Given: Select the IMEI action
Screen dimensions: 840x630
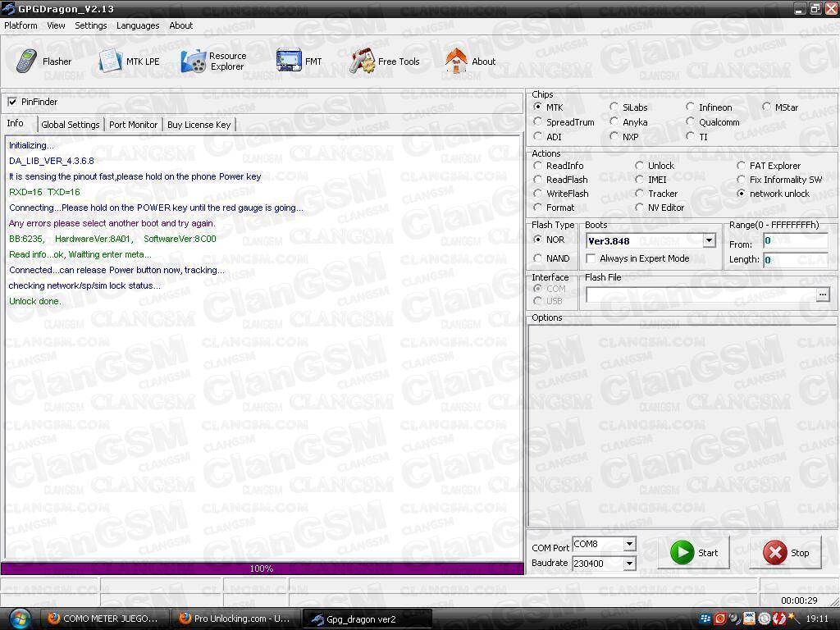Looking at the screenshot, I should [x=639, y=180].
